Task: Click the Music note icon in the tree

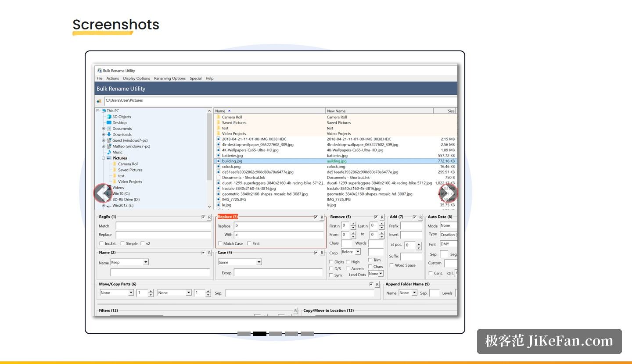Action: (109, 152)
